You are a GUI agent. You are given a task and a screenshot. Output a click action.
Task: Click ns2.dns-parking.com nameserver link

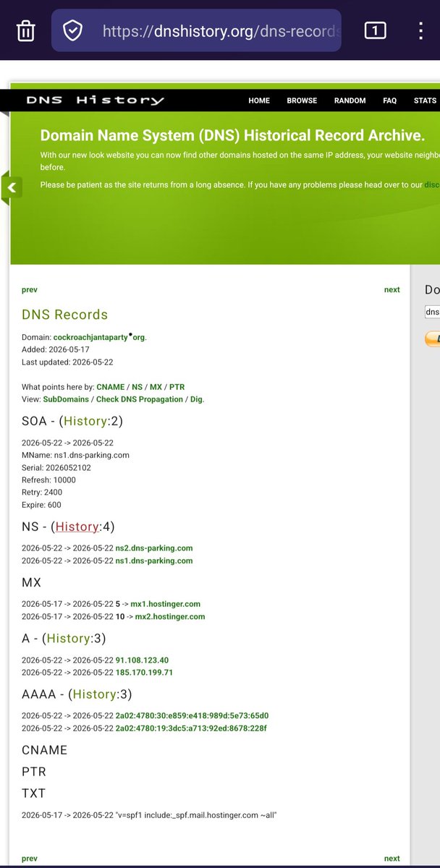point(154,548)
